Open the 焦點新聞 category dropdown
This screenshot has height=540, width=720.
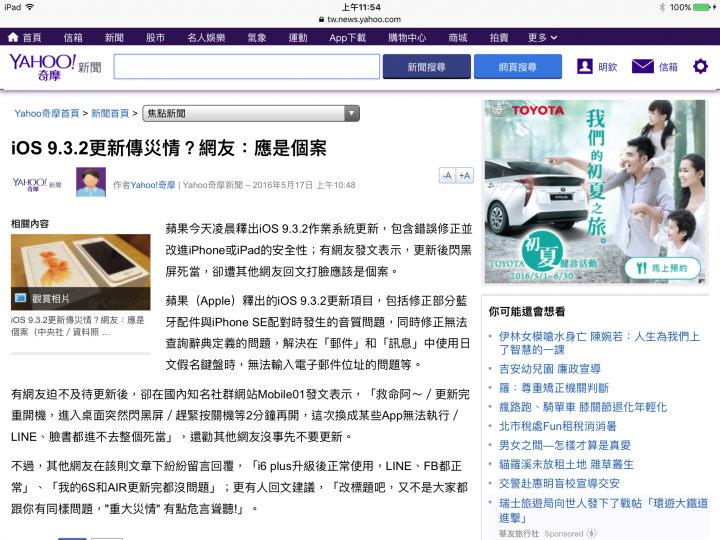click(x=251, y=113)
